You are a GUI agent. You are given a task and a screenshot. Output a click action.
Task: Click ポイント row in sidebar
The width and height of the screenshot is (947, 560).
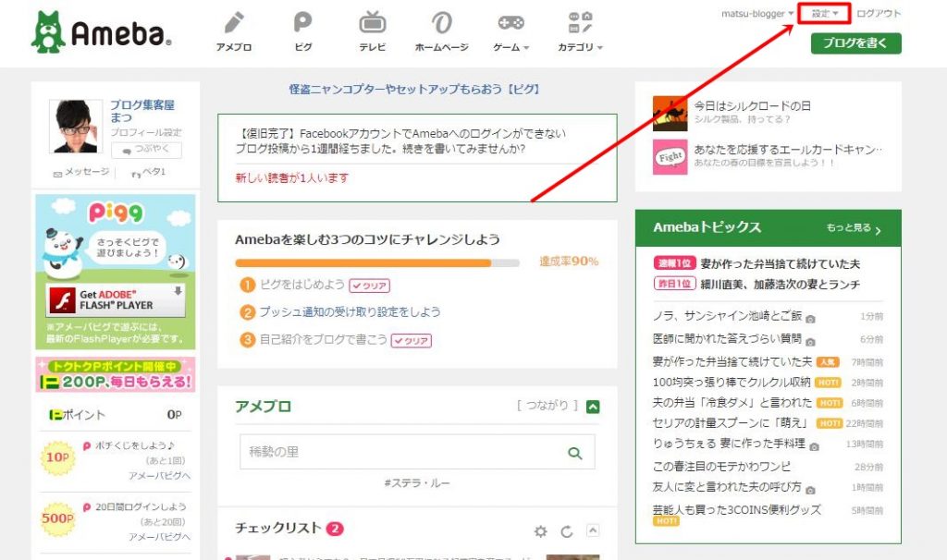coord(116,415)
